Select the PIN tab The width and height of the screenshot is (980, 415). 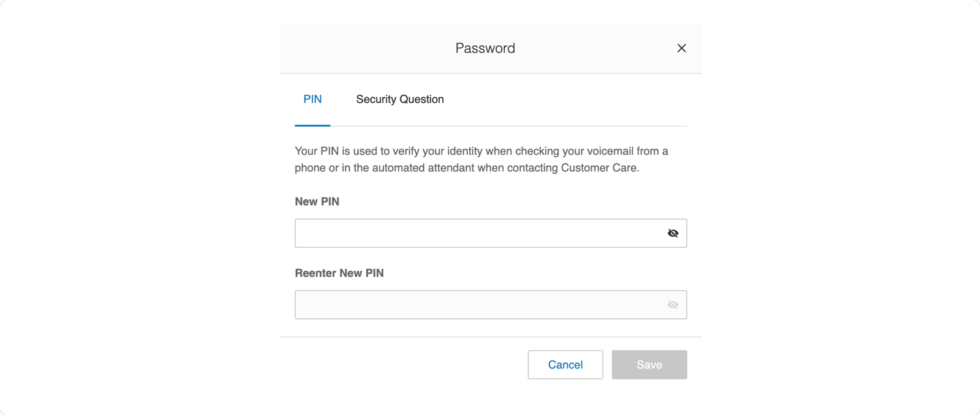point(312,99)
